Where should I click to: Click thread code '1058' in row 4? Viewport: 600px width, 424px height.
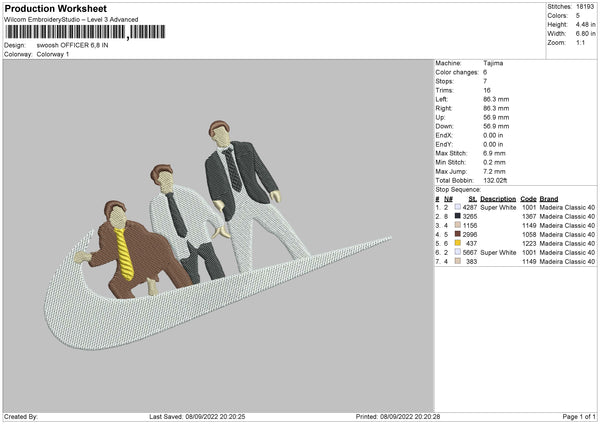point(529,234)
